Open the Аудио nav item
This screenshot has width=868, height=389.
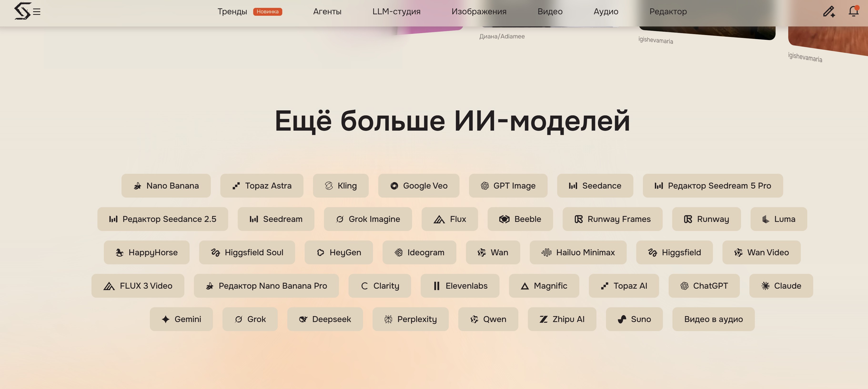606,11
